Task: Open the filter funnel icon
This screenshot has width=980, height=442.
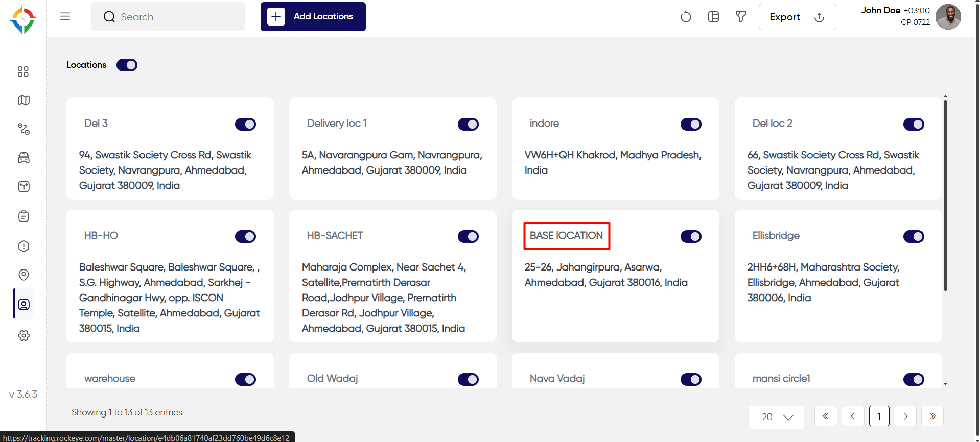Action: pyautogui.click(x=741, y=17)
